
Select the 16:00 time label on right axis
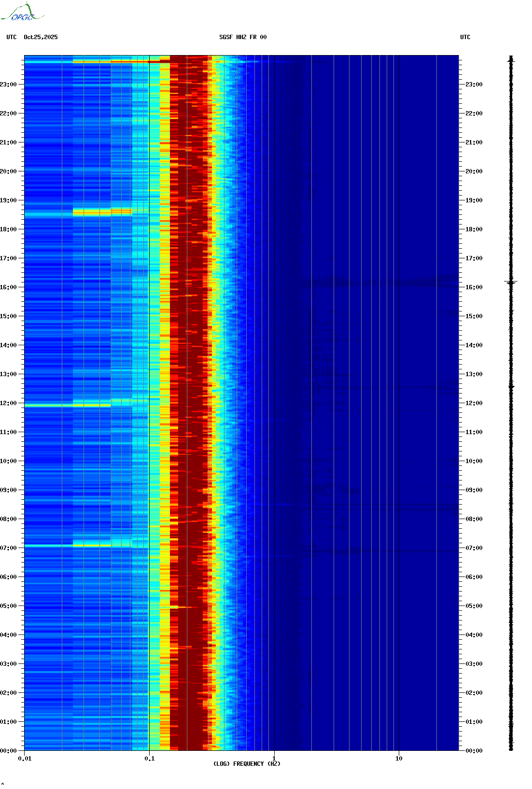pos(474,287)
